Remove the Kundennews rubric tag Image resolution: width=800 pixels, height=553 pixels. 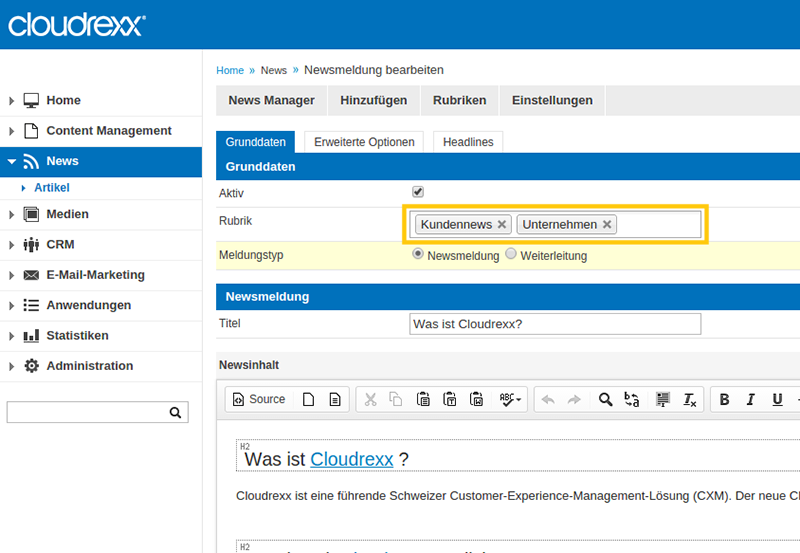tap(502, 224)
